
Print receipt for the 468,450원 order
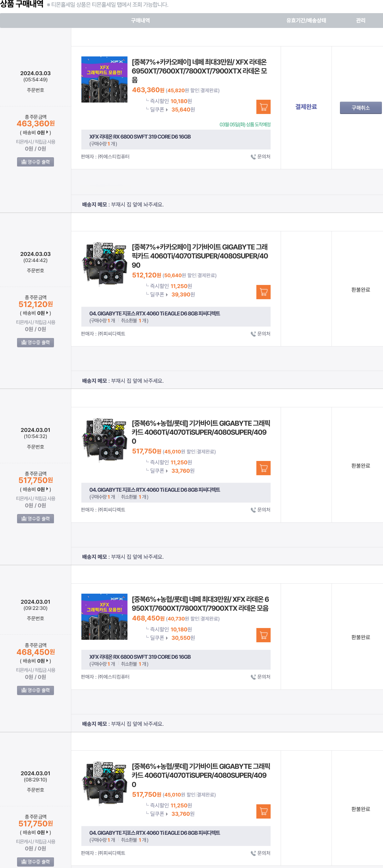coord(36,690)
